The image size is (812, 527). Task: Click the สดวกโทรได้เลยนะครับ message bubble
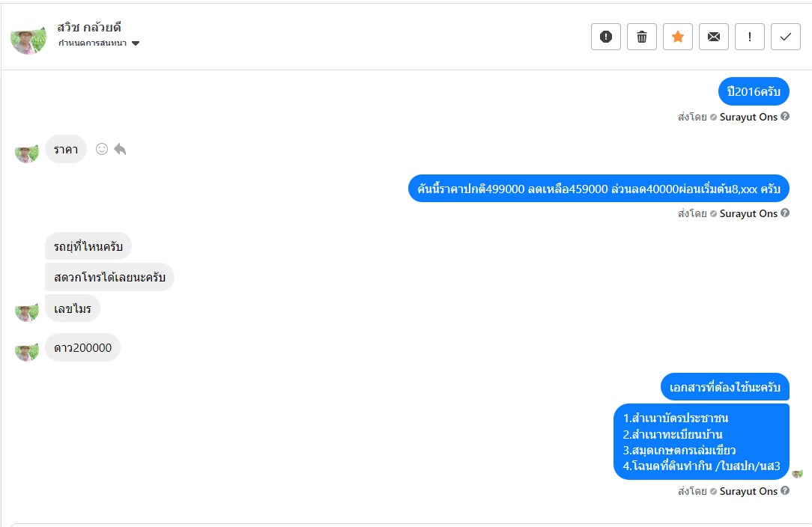[x=109, y=277]
